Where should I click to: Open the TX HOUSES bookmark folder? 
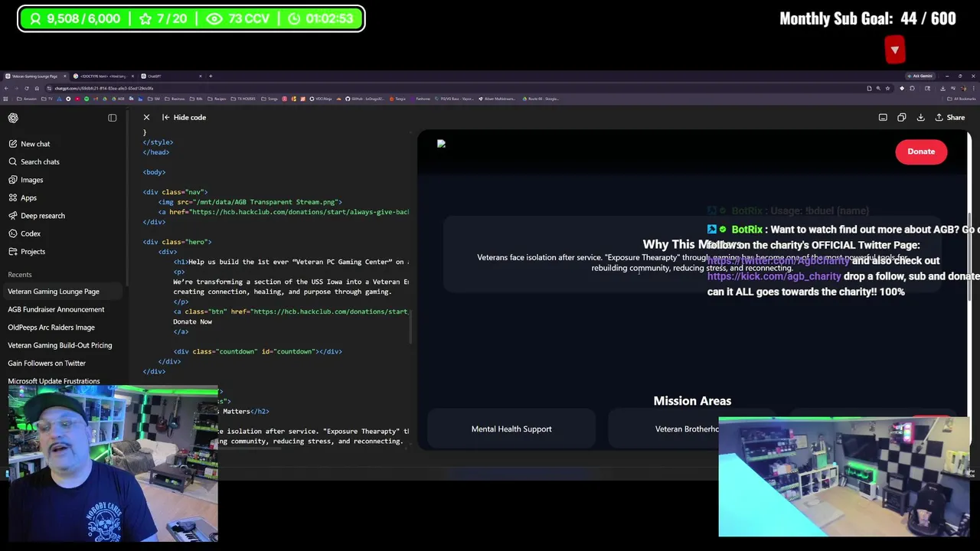[x=243, y=99]
